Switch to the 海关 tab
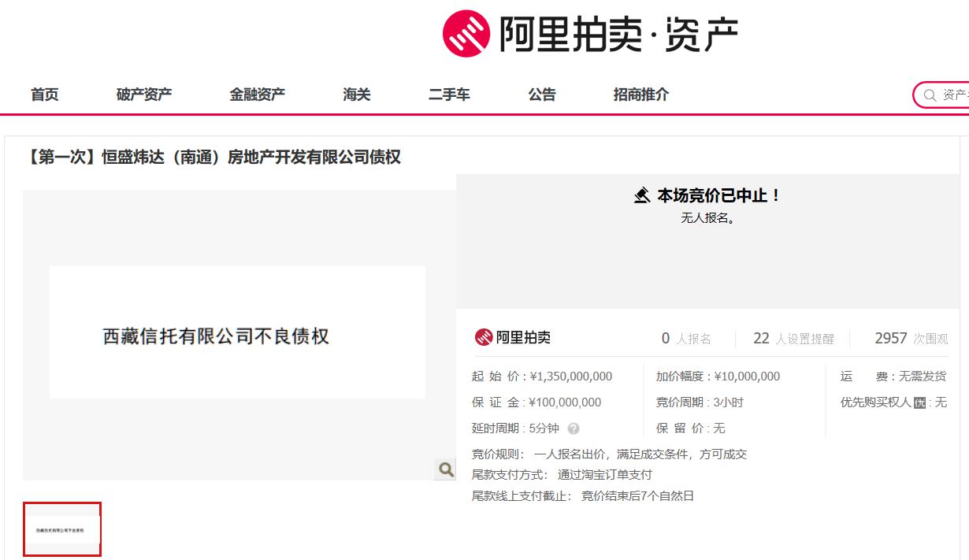This screenshot has height=560, width=969. (357, 95)
